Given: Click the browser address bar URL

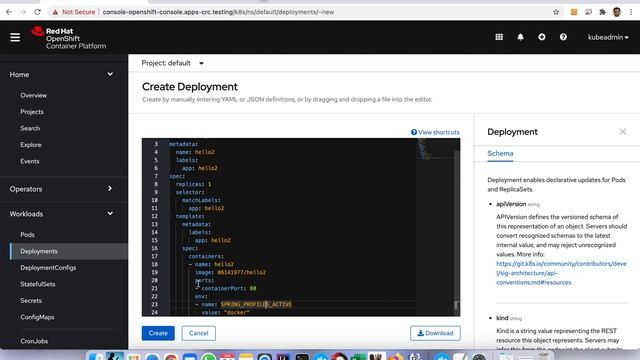Looking at the screenshot, I should pyautogui.click(x=218, y=12).
